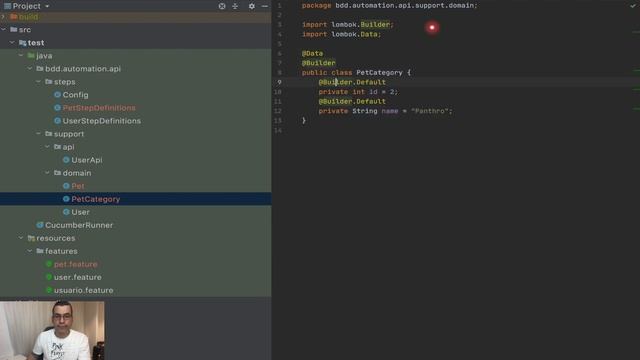Click the 'private int id = 2;' line
The height and width of the screenshot is (360, 640).
[358, 92]
